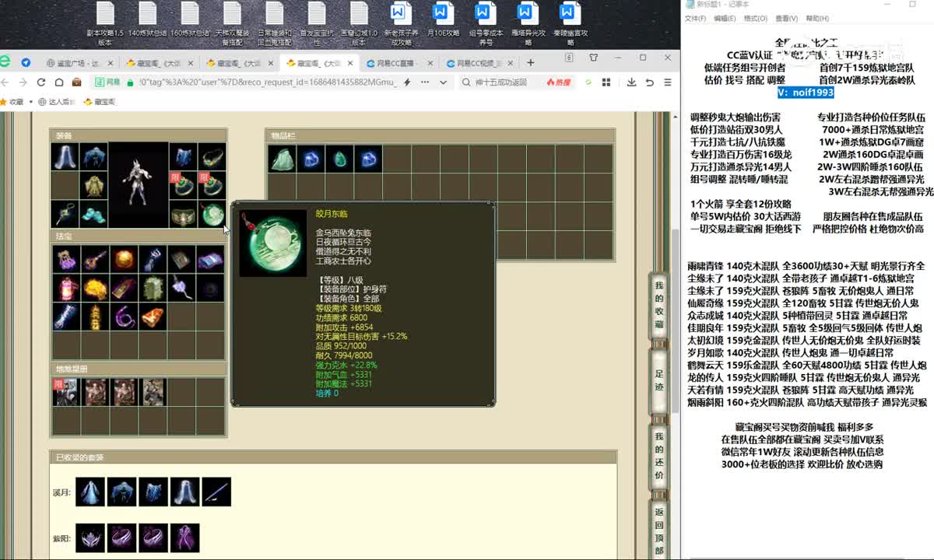Select the white veil item in equipment panel
The width and height of the screenshot is (934, 560).
(x=65, y=157)
